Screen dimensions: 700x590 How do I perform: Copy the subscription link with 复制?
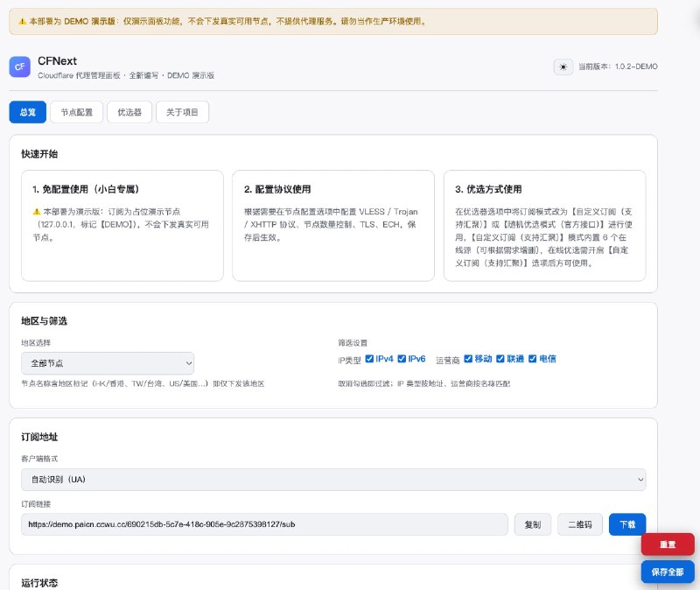[533, 524]
